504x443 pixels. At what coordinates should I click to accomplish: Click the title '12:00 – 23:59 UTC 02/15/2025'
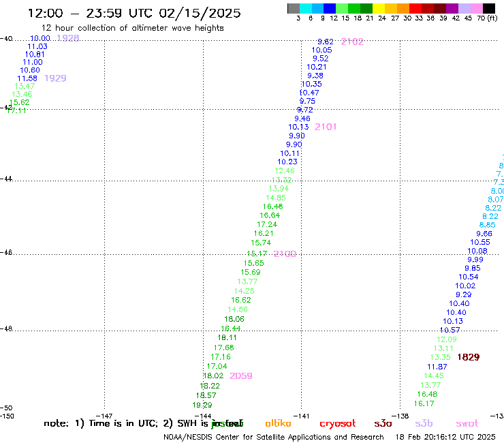click(x=134, y=14)
